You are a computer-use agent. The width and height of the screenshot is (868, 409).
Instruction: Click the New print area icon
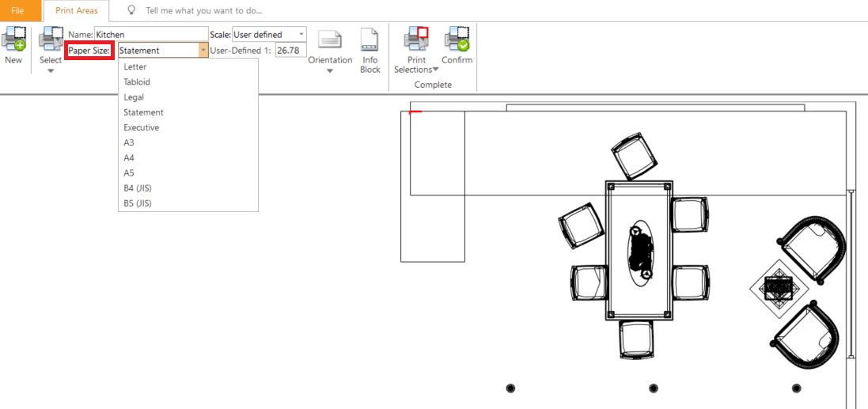[x=13, y=40]
